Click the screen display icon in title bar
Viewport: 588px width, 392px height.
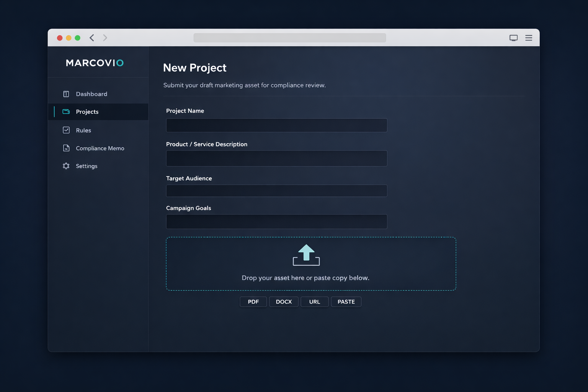pyautogui.click(x=513, y=38)
